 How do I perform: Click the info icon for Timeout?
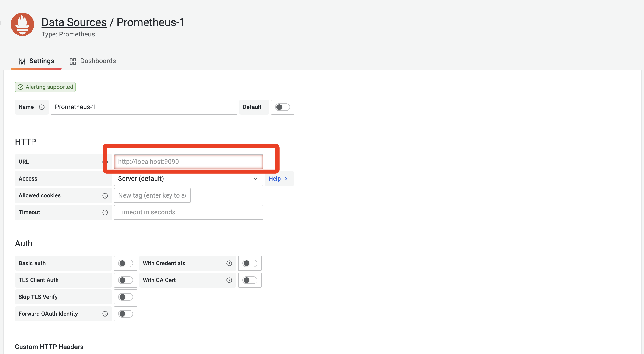[x=105, y=212]
